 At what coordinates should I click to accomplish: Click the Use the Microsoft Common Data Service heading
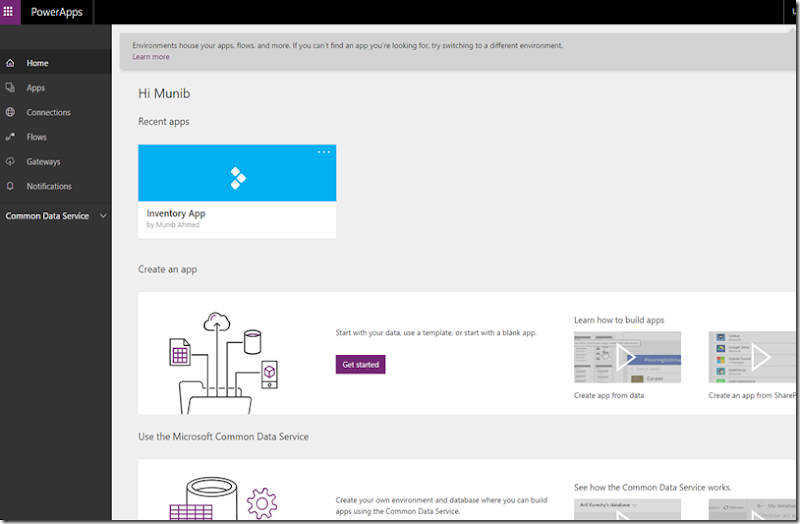coord(223,437)
